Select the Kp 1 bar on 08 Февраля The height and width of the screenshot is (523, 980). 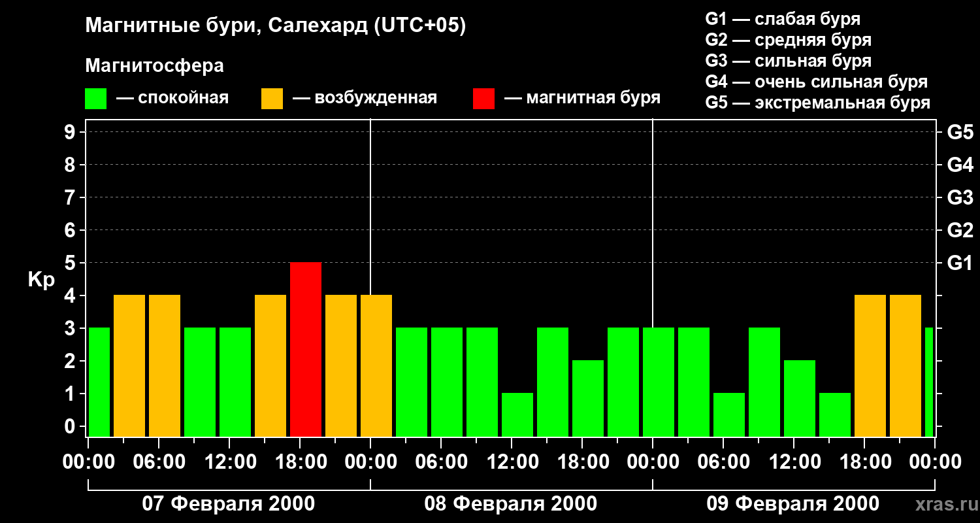tap(517, 414)
